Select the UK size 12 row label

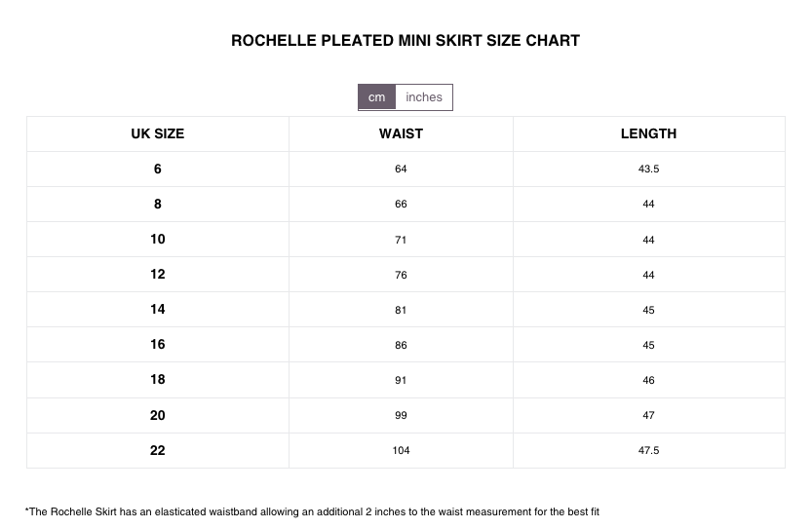[x=158, y=275]
